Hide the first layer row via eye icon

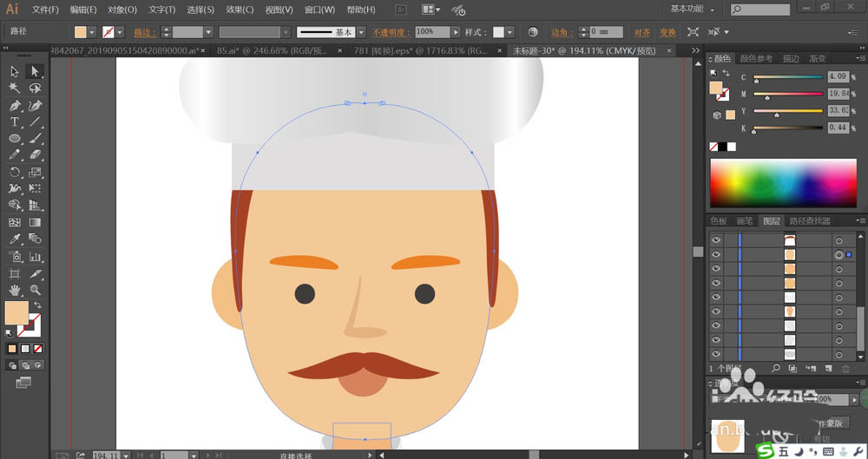[x=716, y=239]
